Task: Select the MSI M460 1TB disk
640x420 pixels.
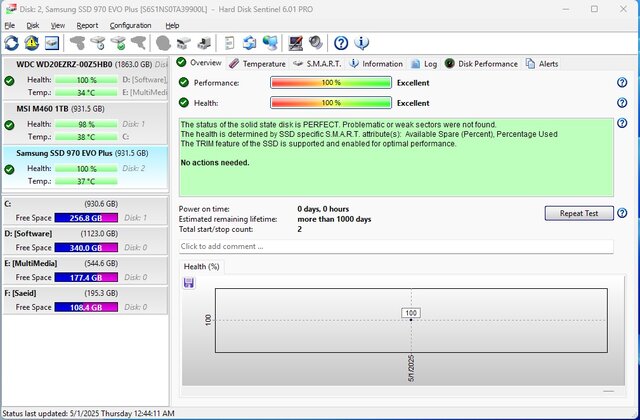Action: click(85, 108)
